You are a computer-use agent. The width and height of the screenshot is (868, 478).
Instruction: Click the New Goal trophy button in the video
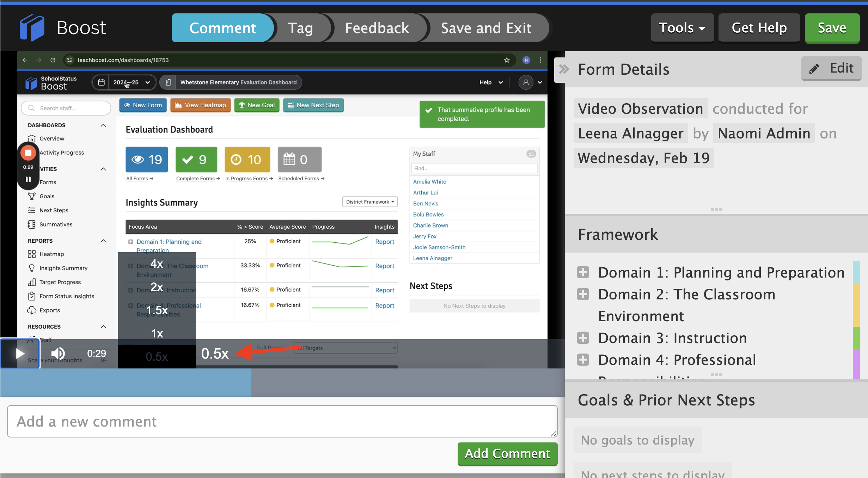[x=257, y=105]
